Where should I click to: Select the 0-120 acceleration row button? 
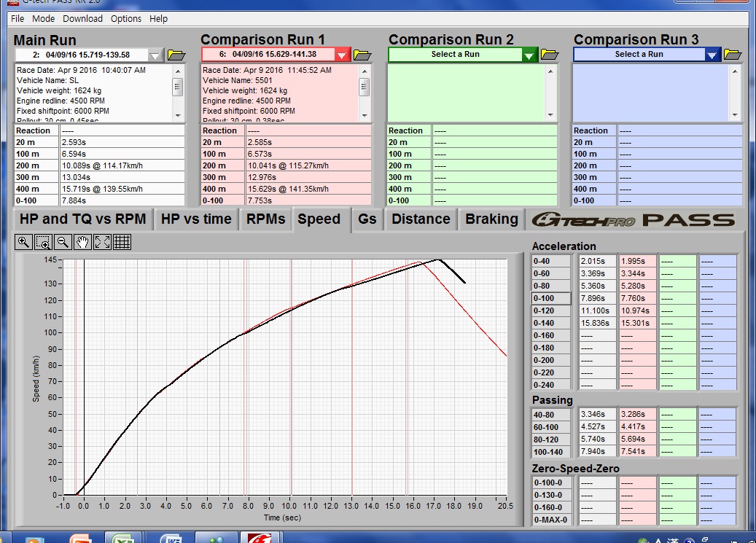(551, 311)
